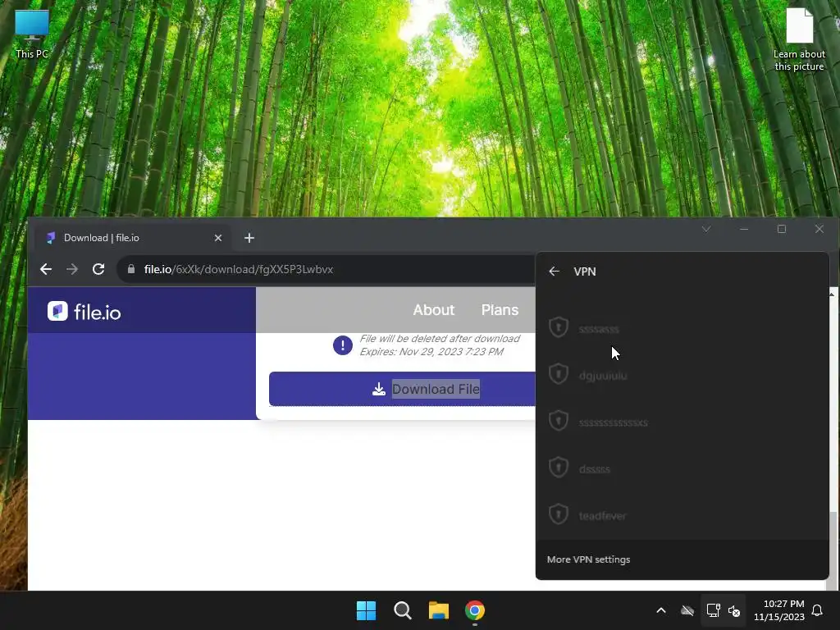Open Chrome tab search chevron
Screen dimensions: 840x630
tap(706, 229)
